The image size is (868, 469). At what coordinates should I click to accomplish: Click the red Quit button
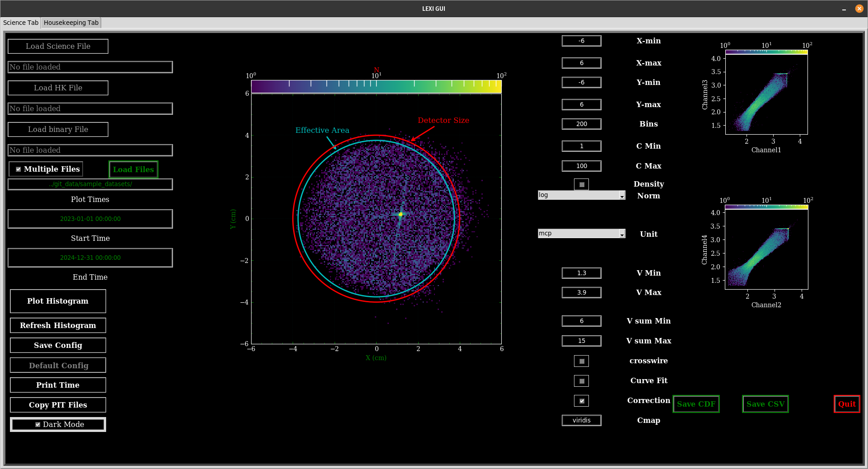click(847, 404)
